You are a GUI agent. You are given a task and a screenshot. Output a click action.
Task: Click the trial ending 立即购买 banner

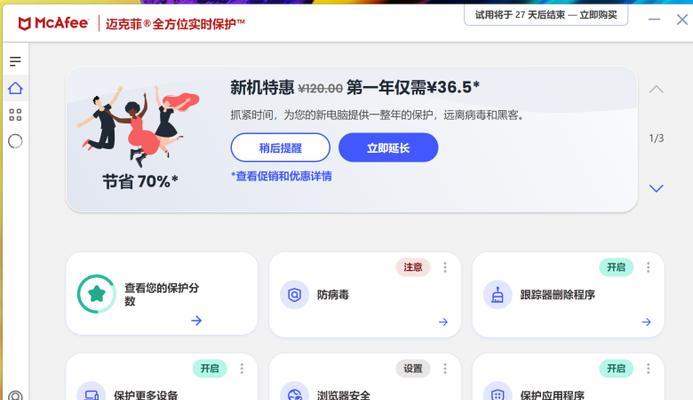(x=546, y=15)
